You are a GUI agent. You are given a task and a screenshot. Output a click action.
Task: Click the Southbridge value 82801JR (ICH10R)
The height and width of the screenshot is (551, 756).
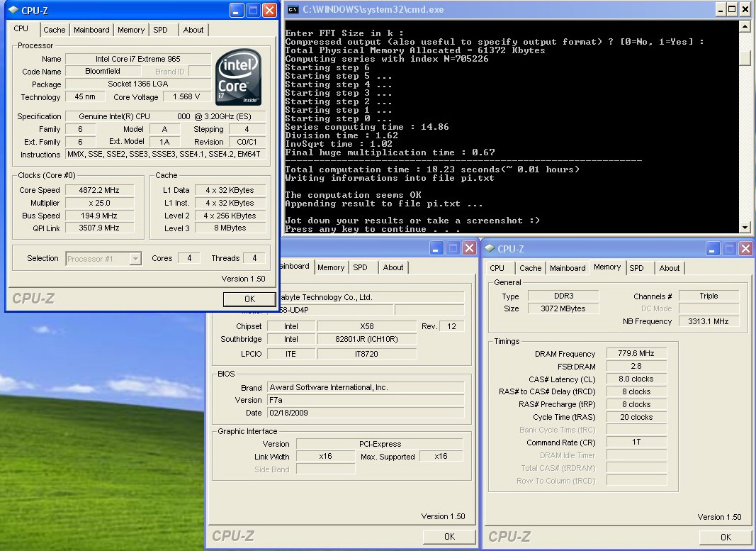coord(367,339)
